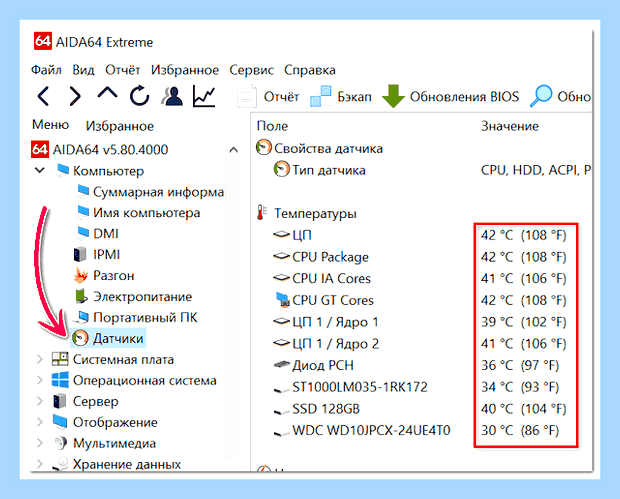Click the CPU GT Cores monitor icon
Image resolution: width=620 pixels, height=499 pixels.
[x=282, y=300]
